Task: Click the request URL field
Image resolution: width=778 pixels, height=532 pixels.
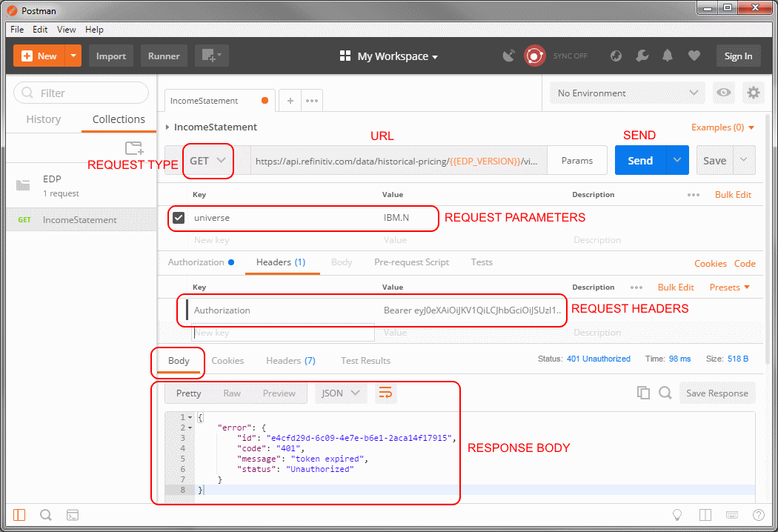Action: 399,161
